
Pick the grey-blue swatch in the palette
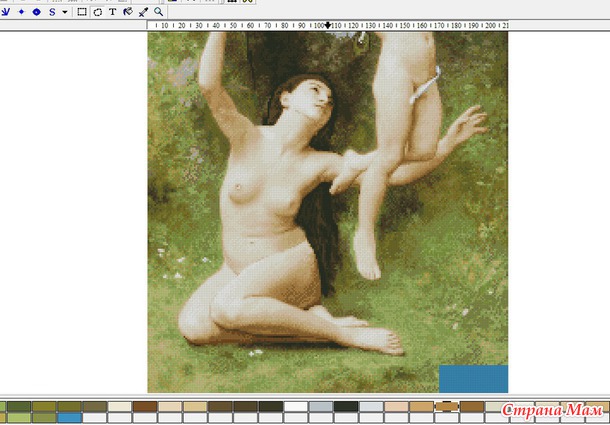point(321,407)
